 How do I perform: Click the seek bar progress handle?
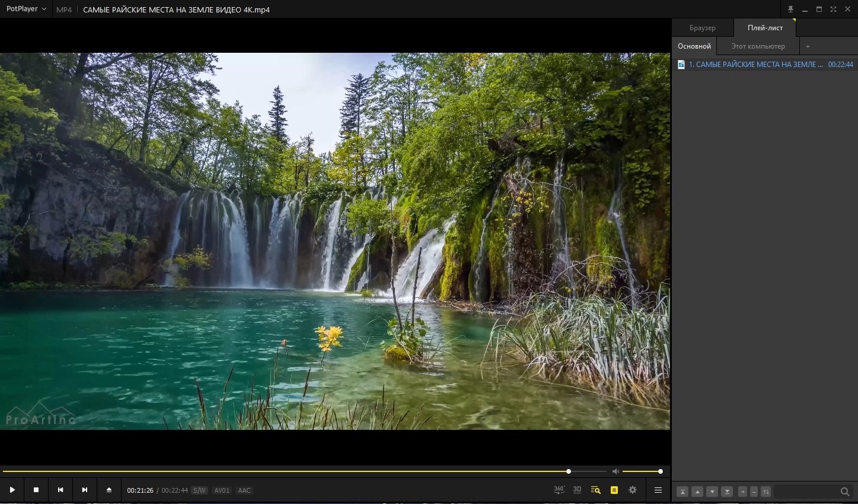coord(569,471)
